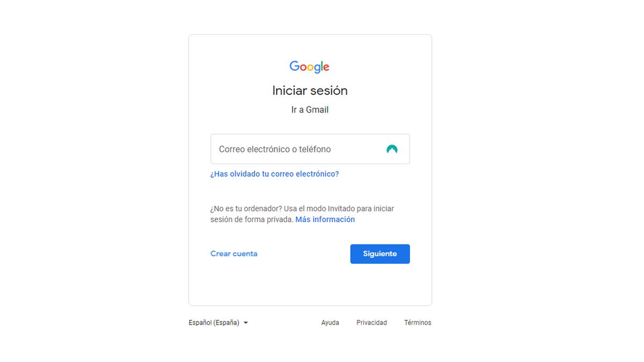Image resolution: width=644 pixels, height=362 pixels.
Task: Click the sign-in card area
Action: [310, 284]
